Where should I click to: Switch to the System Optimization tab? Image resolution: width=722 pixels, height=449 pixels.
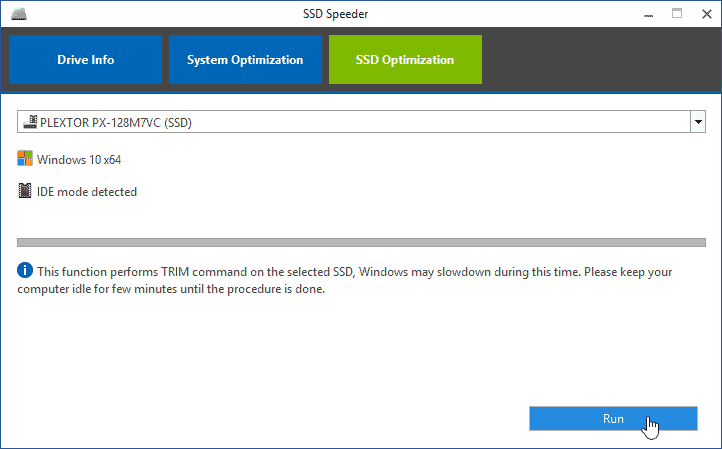(245, 59)
